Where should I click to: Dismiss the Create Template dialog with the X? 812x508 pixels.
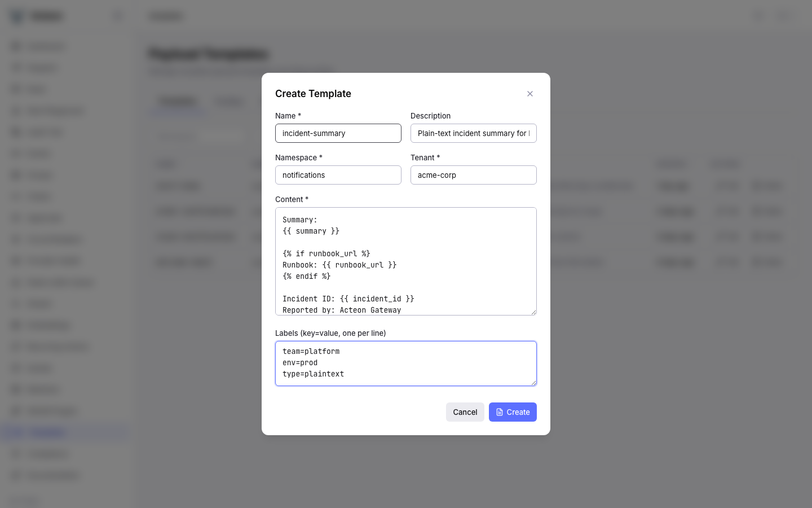[x=530, y=94]
